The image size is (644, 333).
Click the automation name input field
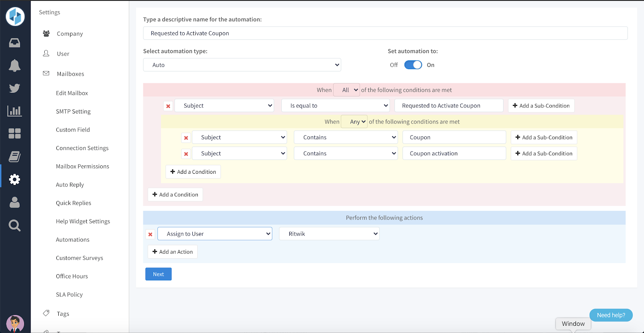pos(385,33)
